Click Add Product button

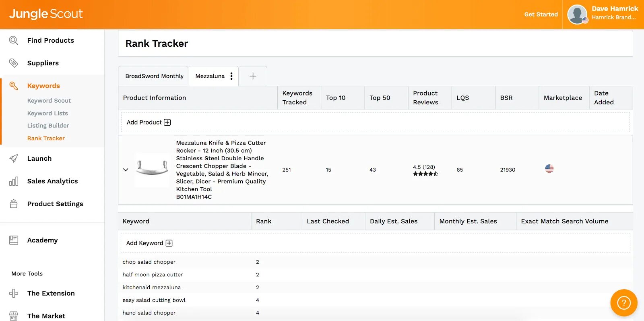149,122
